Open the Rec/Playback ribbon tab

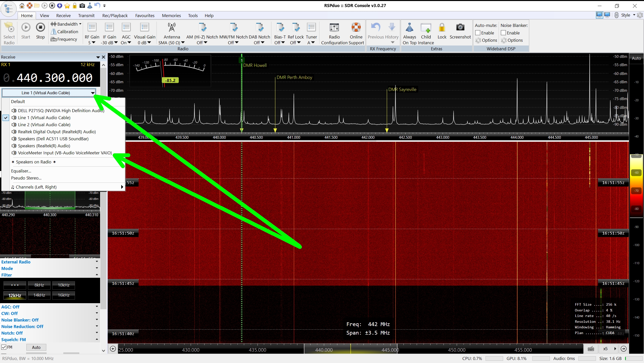click(x=115, y=16)
